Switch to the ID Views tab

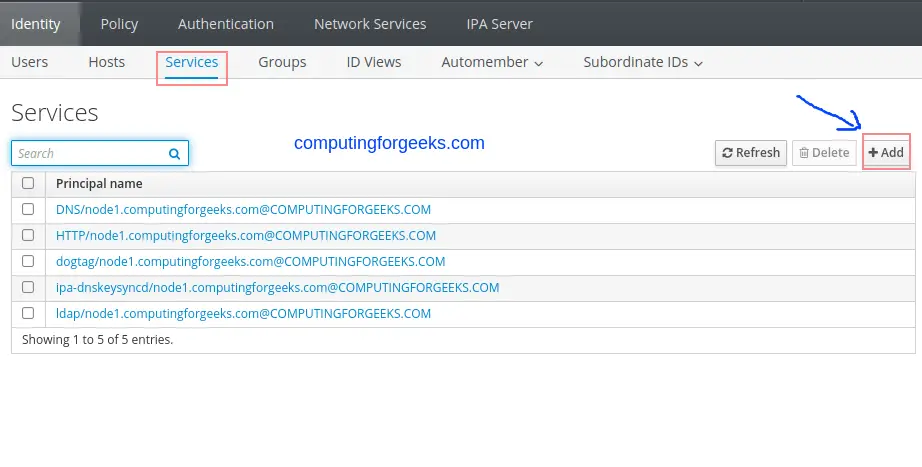[374, 62]
